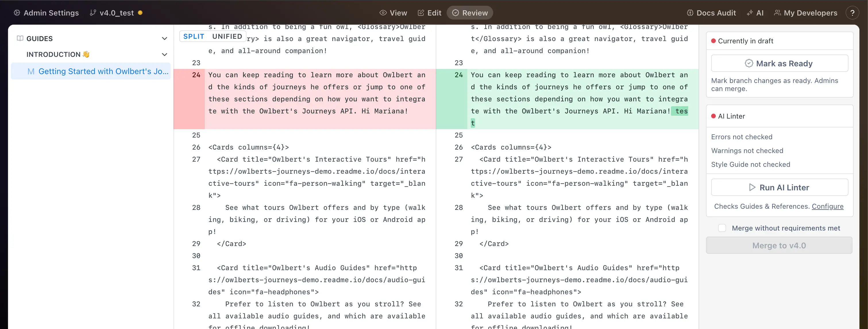Switch to the Edit tab
Screen dimensions: 868x329
coord(429,12)
